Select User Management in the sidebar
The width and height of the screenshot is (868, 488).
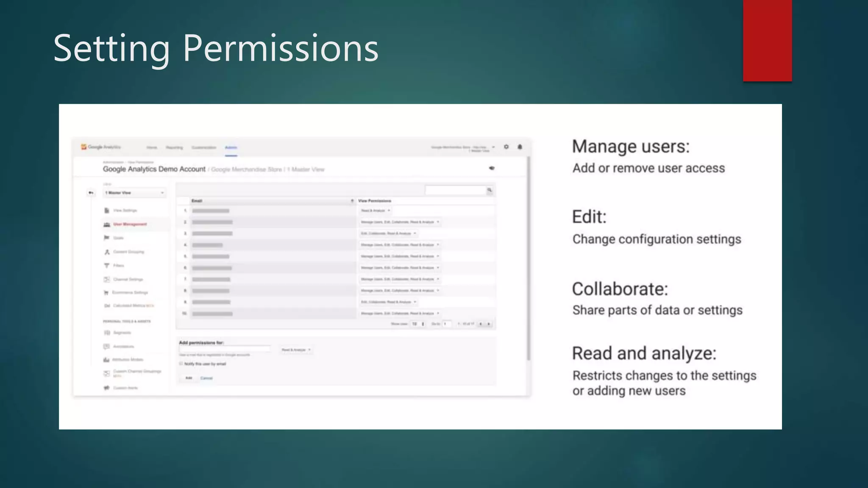[125, 224]
